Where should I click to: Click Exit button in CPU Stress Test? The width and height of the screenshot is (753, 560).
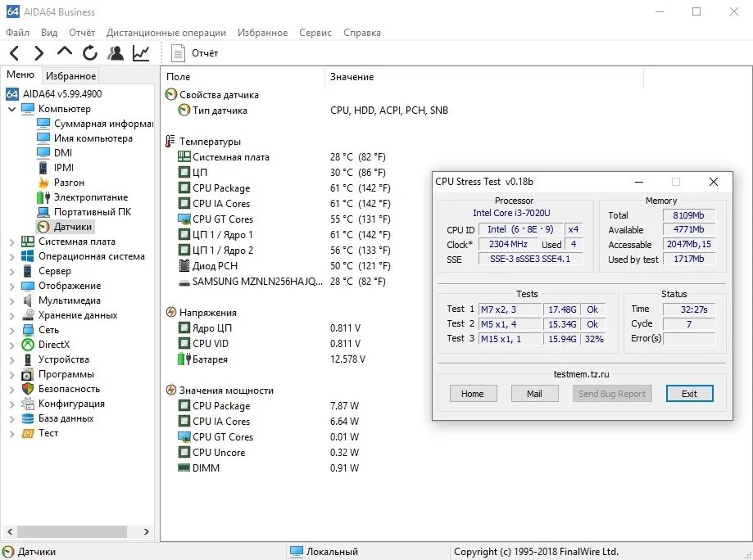pyautogui.click(x=690, y=394)
